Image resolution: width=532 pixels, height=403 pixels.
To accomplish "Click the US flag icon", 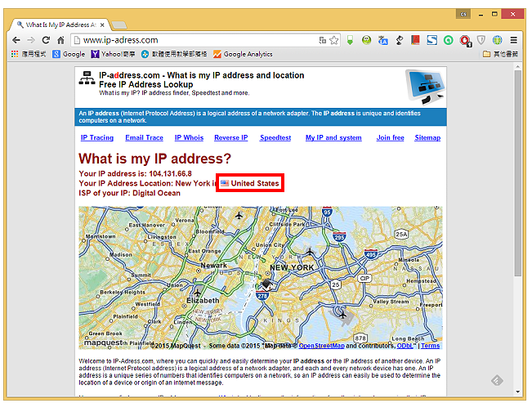I will (x=225, y=183).
